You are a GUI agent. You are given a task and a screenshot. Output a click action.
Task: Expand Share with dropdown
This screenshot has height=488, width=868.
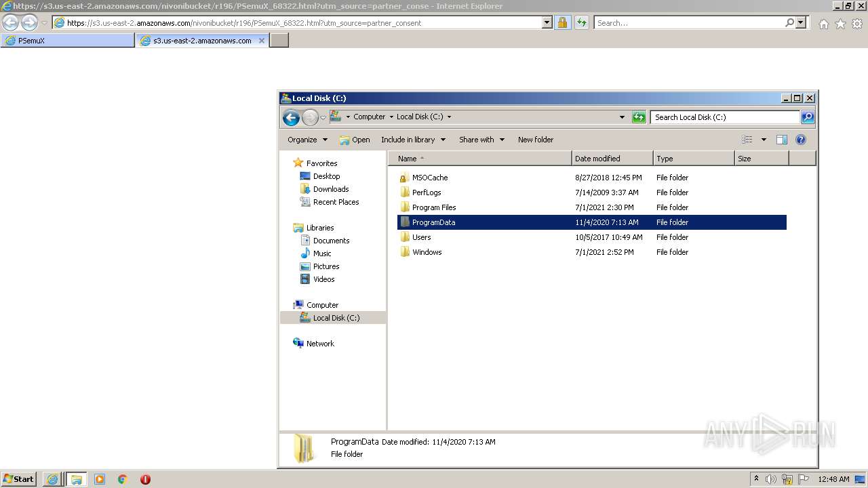tap(481, 140)
